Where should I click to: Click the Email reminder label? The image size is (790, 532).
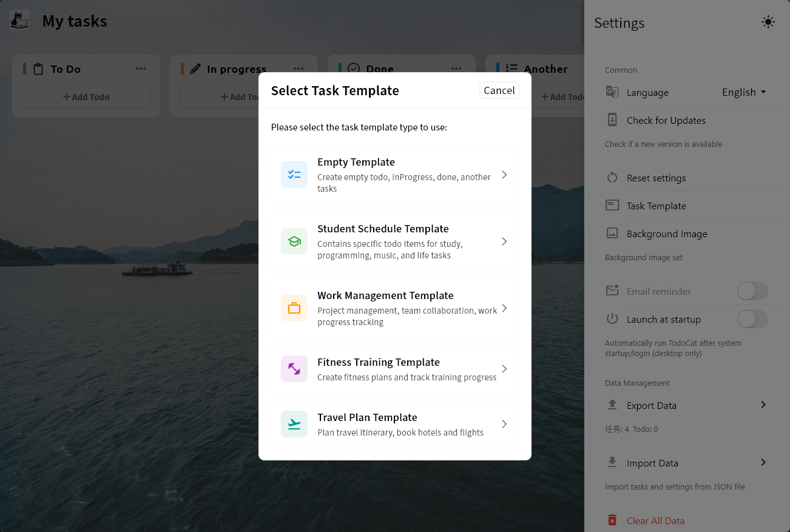pyautogui.click(x=659, y=291)
